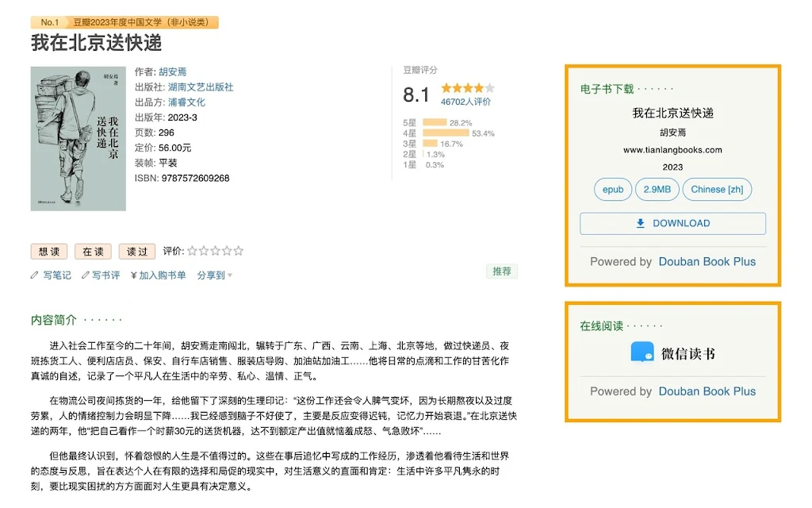Image resolution: width=812 pixels, height=508 pixels.
Task: Click 我在北京送快递 title in download box
Action: coord(672,113)
